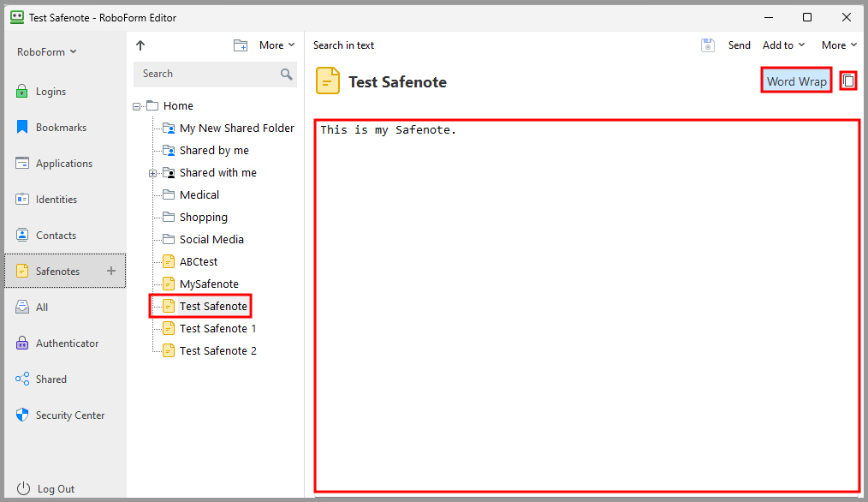868x502 pixels.
Task: Create a new folder icon
Action: tap(241, 45)
